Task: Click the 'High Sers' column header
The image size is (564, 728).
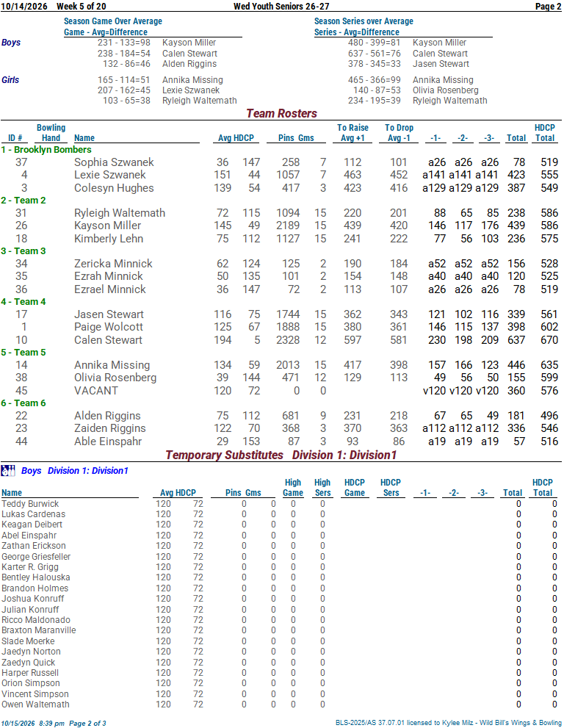Action: click(322, 488)
